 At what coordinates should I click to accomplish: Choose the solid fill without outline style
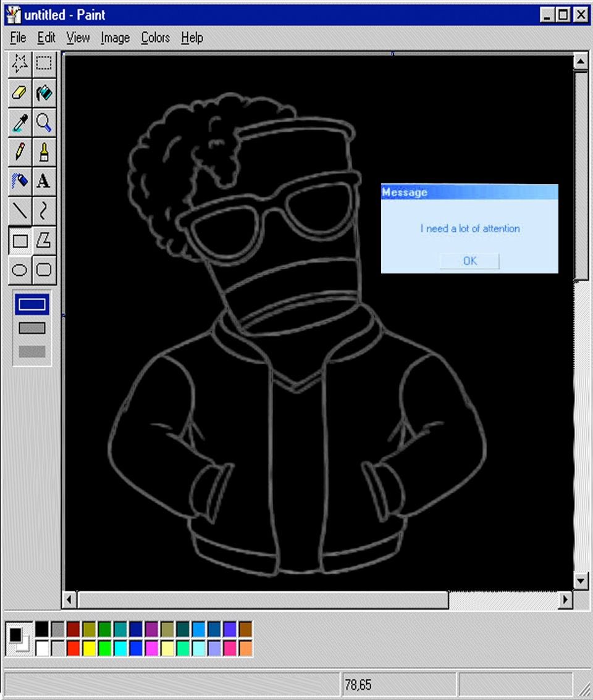(32, 352)
